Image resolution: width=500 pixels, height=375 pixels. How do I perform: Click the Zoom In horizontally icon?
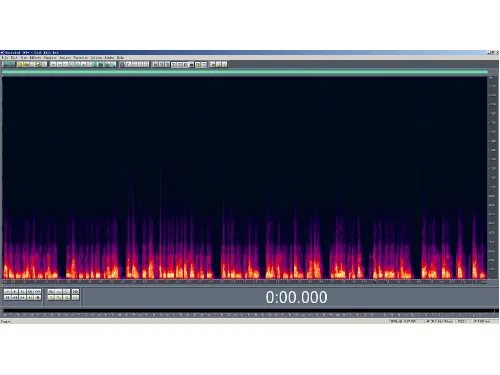(51, 292)
